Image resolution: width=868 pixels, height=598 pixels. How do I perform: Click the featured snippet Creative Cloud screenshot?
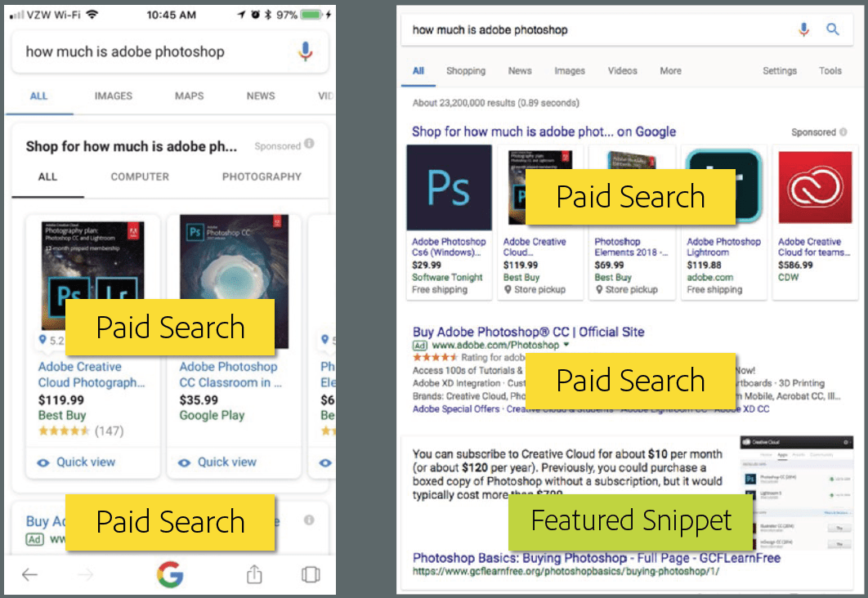pyautogui.click(x=796, y=493)
